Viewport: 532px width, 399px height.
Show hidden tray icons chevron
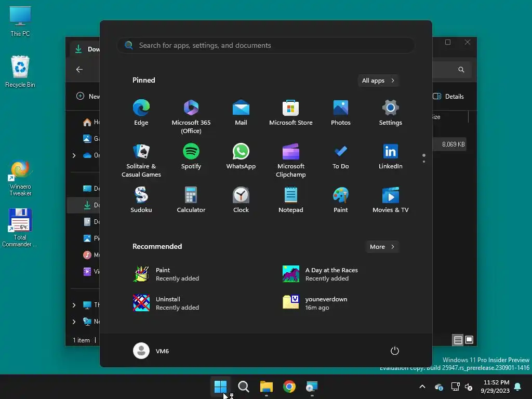tap(422, 387)
